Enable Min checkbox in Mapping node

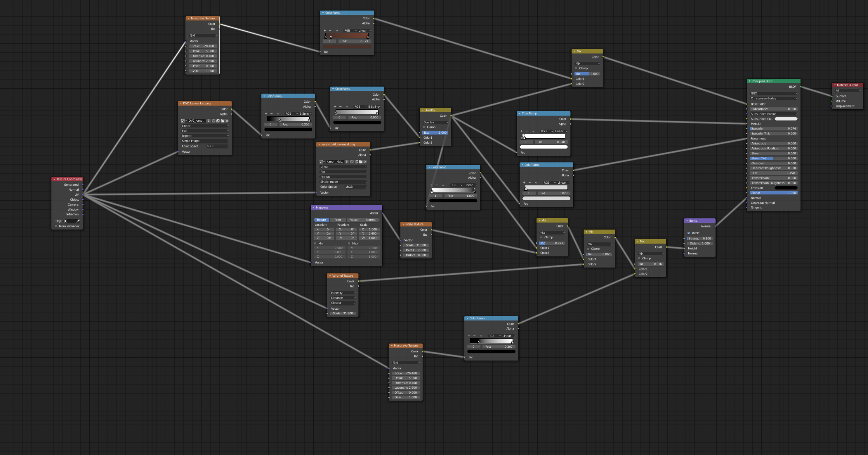click(315, 244)
